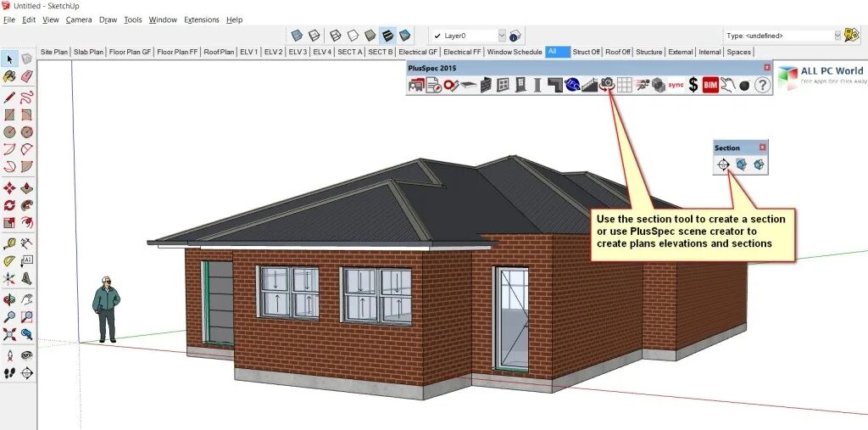Open the Camera menu

[79, 20]
